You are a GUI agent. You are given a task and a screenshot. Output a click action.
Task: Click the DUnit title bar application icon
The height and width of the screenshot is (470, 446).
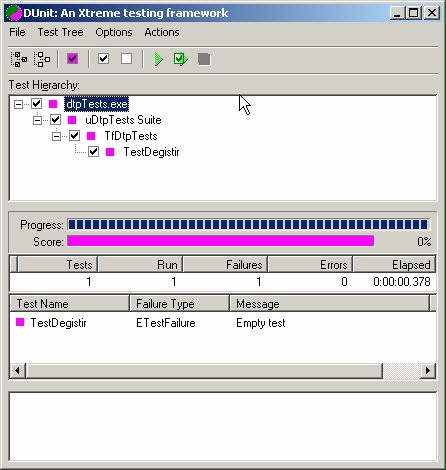click(14, 13)
